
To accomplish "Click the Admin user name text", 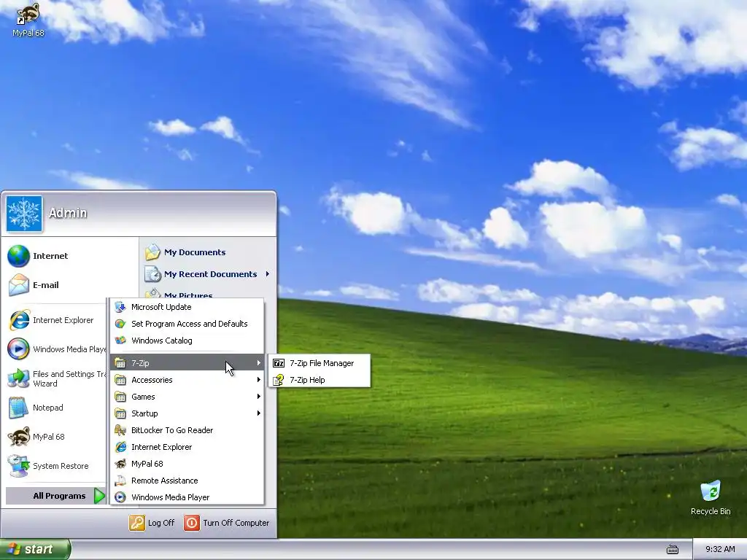I will point(68,213).
